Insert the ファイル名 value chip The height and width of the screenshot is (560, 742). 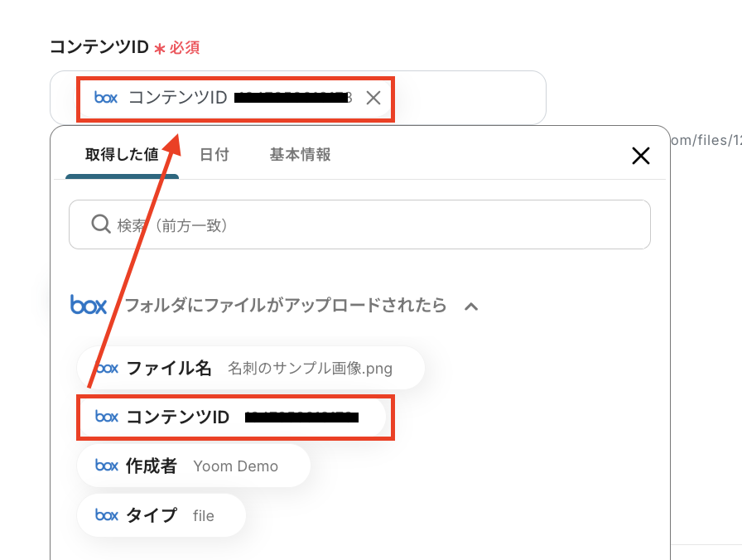pos(250,369)
